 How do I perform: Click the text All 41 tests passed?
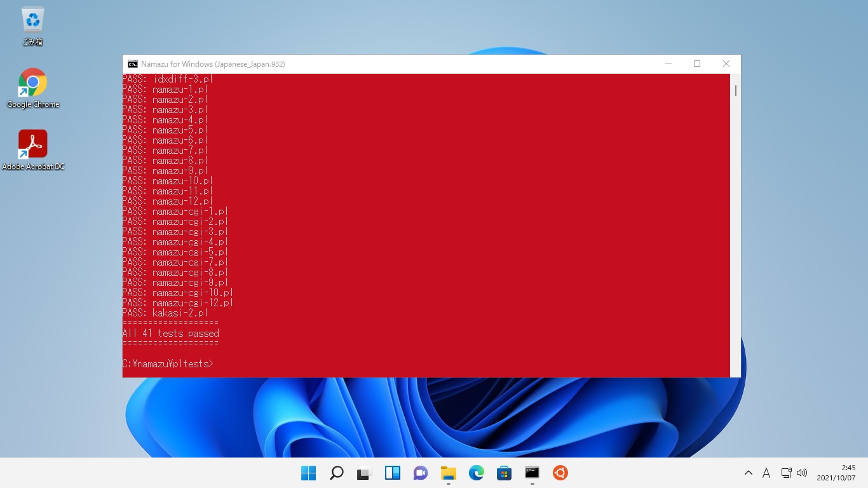click(170, 334)
